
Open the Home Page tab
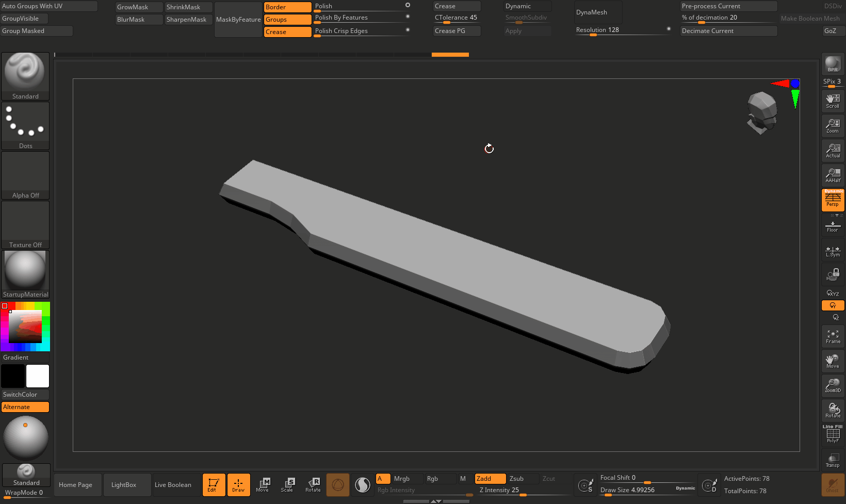point(76,485)
